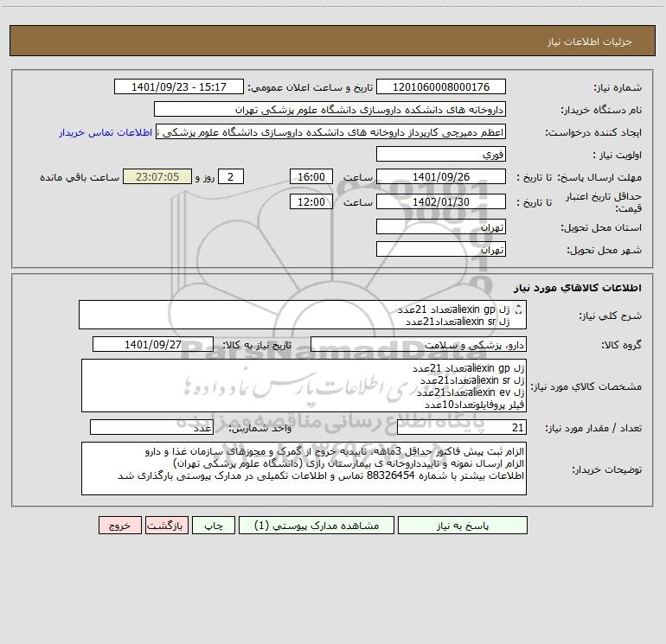
Task: Click the مهلت ارسال پاسخ label
Action: coord(599,177)
